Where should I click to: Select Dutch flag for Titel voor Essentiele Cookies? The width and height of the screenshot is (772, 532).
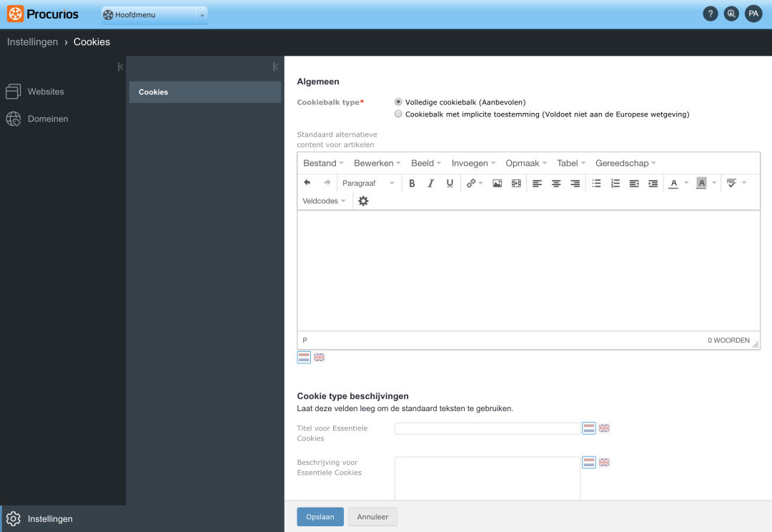589,428
